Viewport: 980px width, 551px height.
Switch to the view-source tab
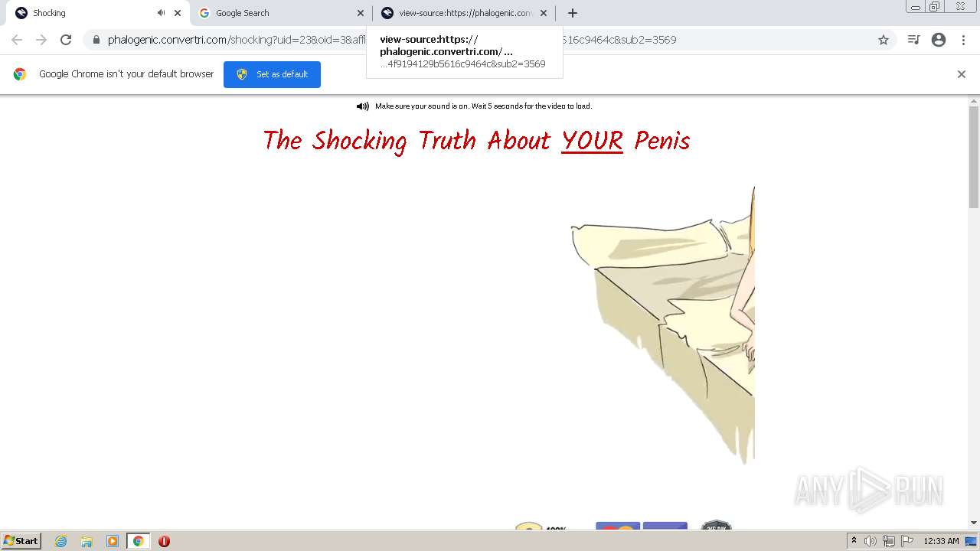pos(465,13)
